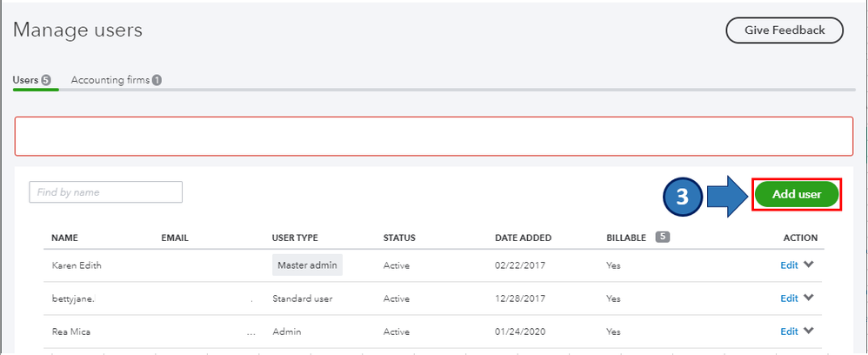Click the step 3 circle marker
This screenshot has width=868, height=355.
pyautogui.click(x=683, y=197)
